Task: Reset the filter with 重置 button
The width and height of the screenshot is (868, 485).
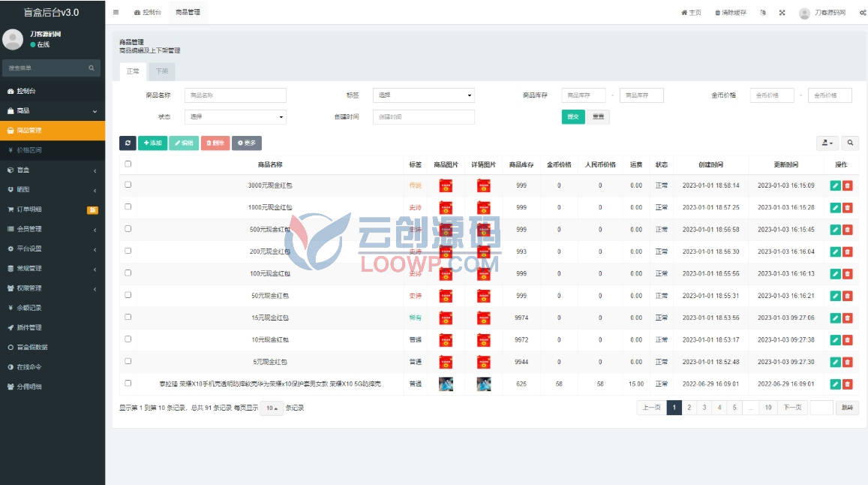Action: tap(598, 117)
